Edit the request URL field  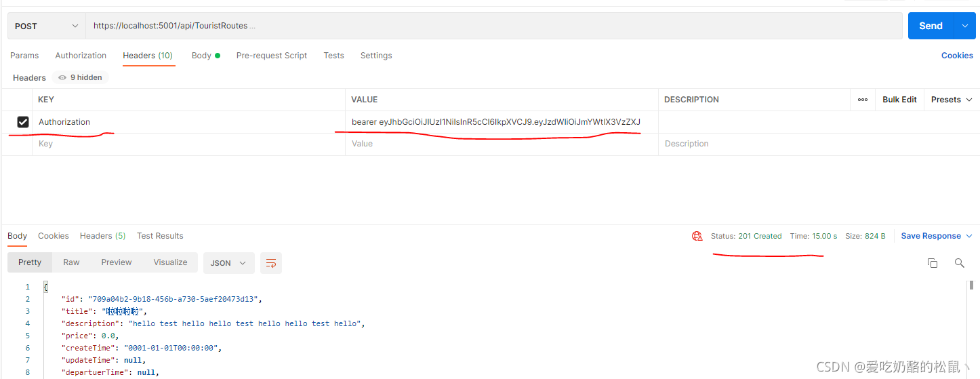coord(494,26)
